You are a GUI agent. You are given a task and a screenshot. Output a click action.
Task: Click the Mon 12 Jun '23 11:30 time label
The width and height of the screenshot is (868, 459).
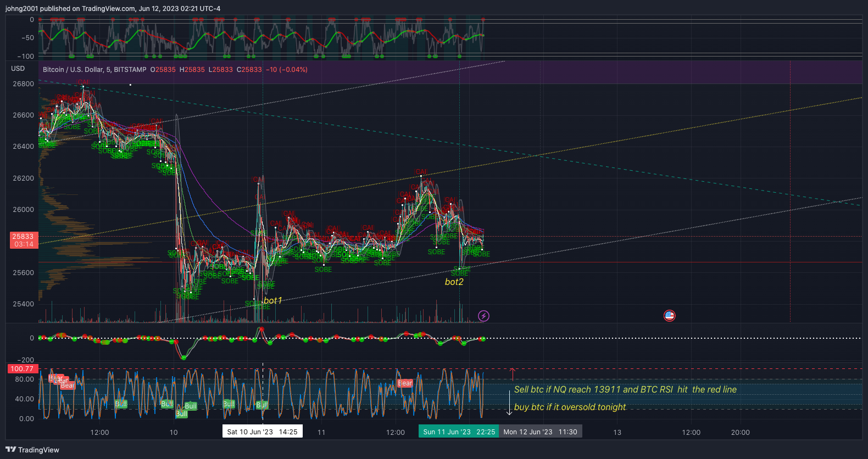tap(540, 432)
